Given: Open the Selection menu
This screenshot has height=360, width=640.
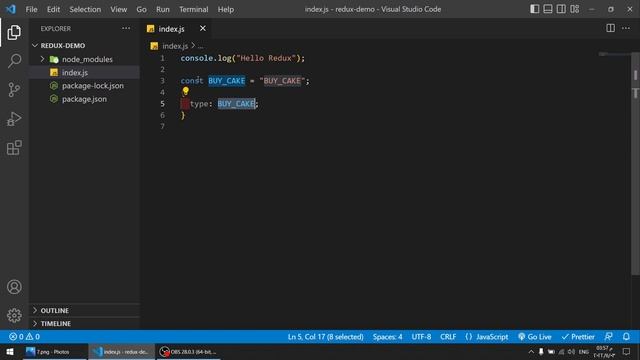Looking at the screenshot, I should coord(85,9).
